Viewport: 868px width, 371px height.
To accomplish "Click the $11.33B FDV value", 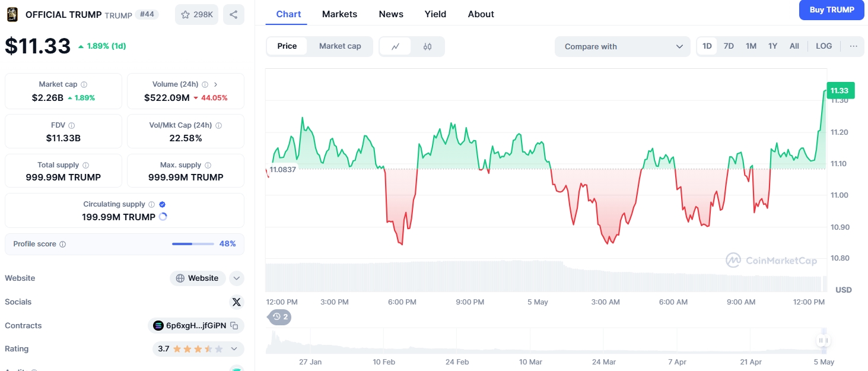I will pos(63,138).
